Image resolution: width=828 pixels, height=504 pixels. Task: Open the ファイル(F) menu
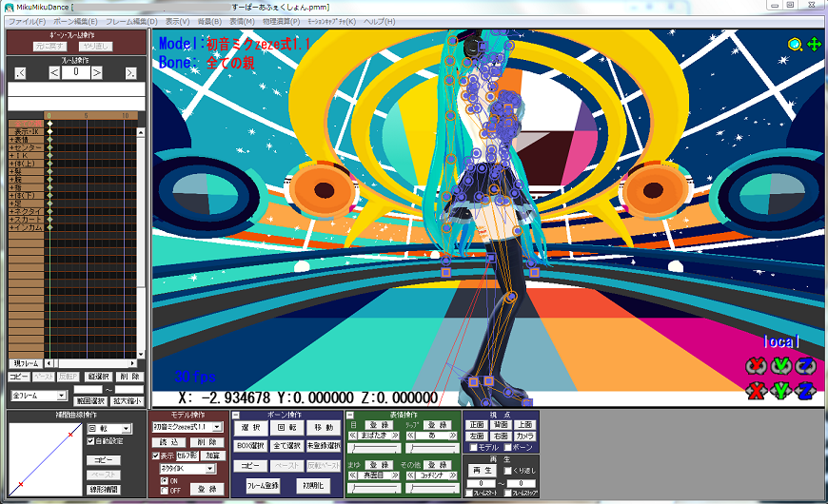coord(27,22)
